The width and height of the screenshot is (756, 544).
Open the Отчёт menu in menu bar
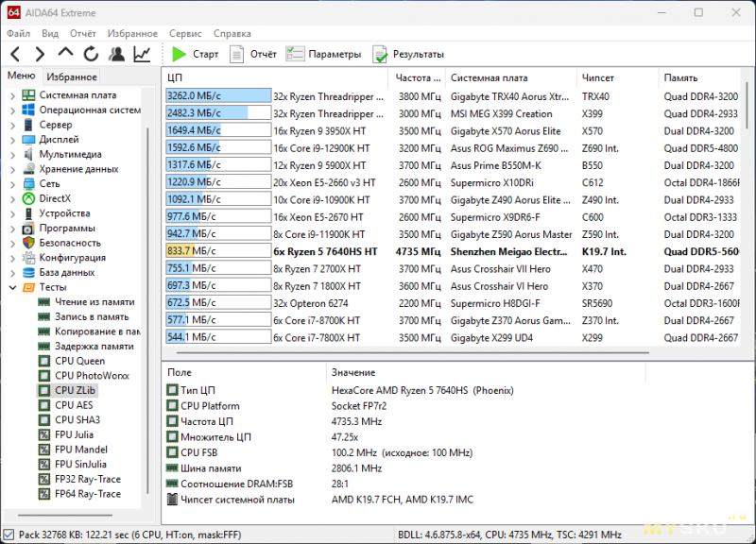pyautogui.click(x=83, y=33)
